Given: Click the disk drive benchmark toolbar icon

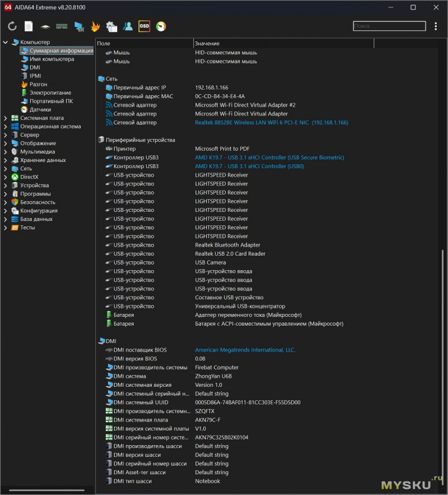Looking at the screenshot, I should click(x=45, y=26).
